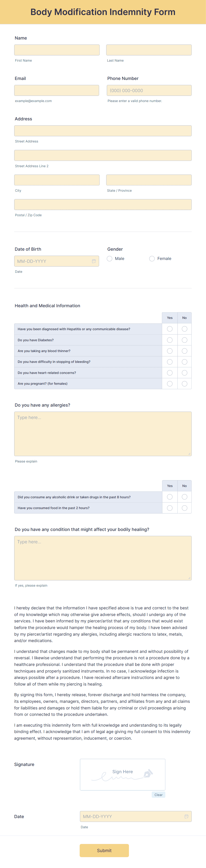
Task: Focus the bodily healing condition text area
Action: (x=103, y=558)
